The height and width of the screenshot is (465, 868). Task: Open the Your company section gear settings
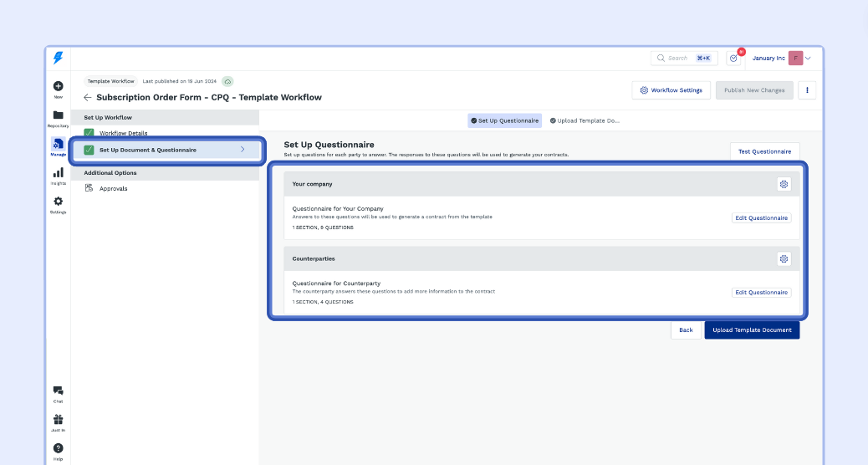click(x=784, y=184)
